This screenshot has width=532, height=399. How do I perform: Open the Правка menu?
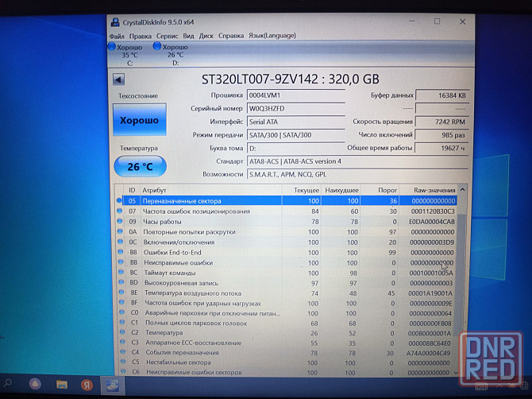[140, 36]
